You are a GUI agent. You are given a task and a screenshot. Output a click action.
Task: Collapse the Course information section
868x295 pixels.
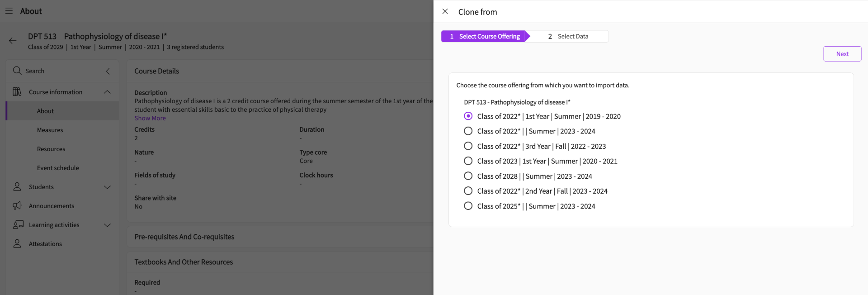point(107,92)
